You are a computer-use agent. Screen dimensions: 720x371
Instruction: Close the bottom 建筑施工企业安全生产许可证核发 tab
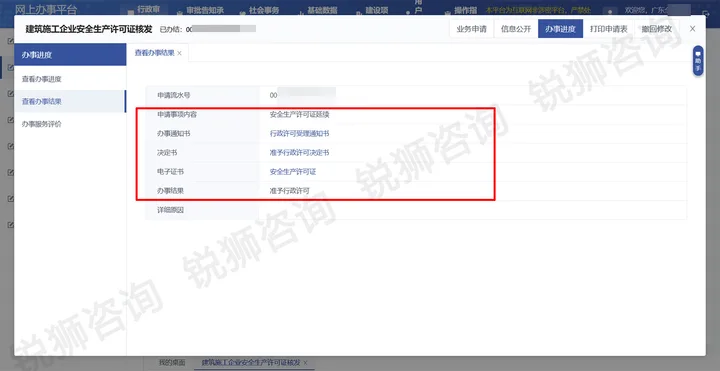click(x=305, y=363)
